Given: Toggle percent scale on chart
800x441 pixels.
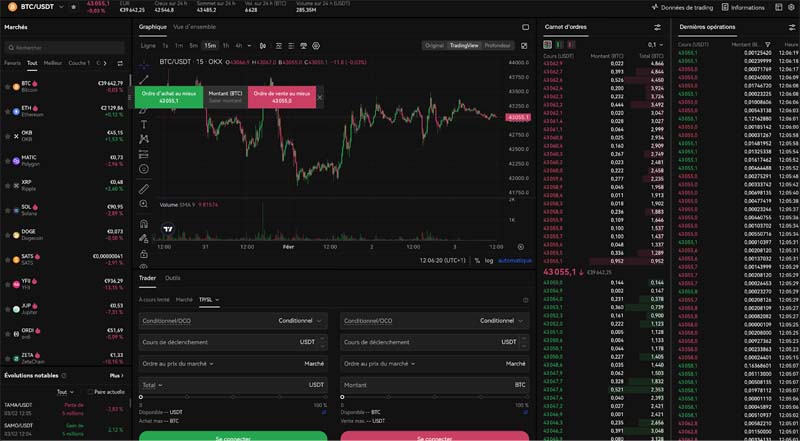Looking at the screenshot, I should click(x=477, y=260).
